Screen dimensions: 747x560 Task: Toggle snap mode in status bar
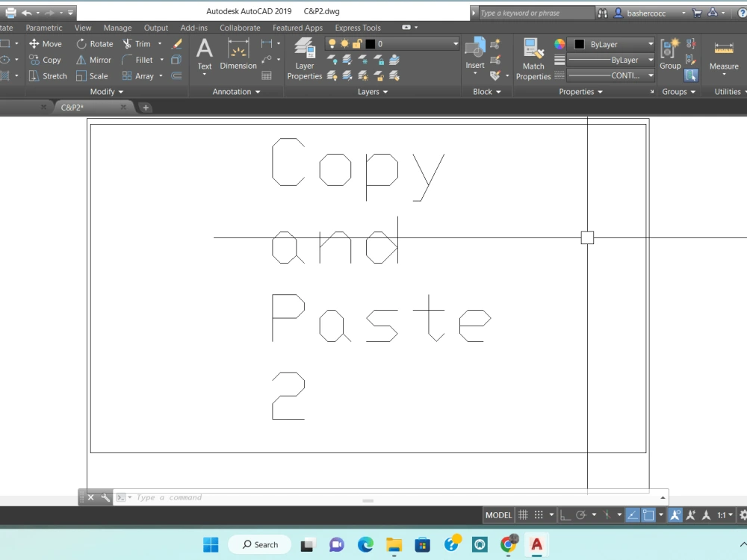tap(539, 514)
